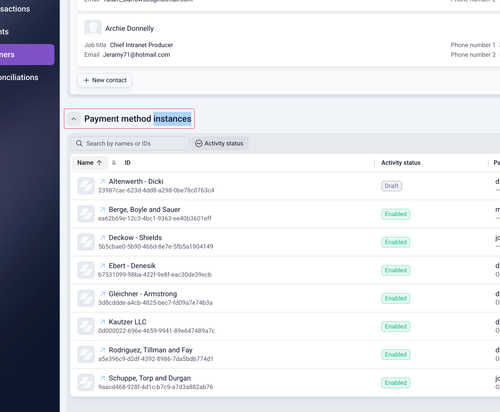
Task: Click the Ebert - Denesik payment method logo
Action: (86, 270)
